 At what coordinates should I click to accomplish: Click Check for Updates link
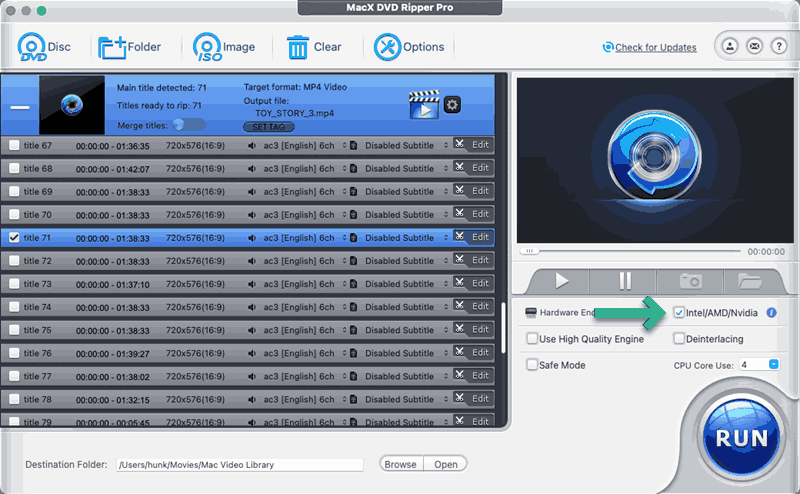pos(655,47)
